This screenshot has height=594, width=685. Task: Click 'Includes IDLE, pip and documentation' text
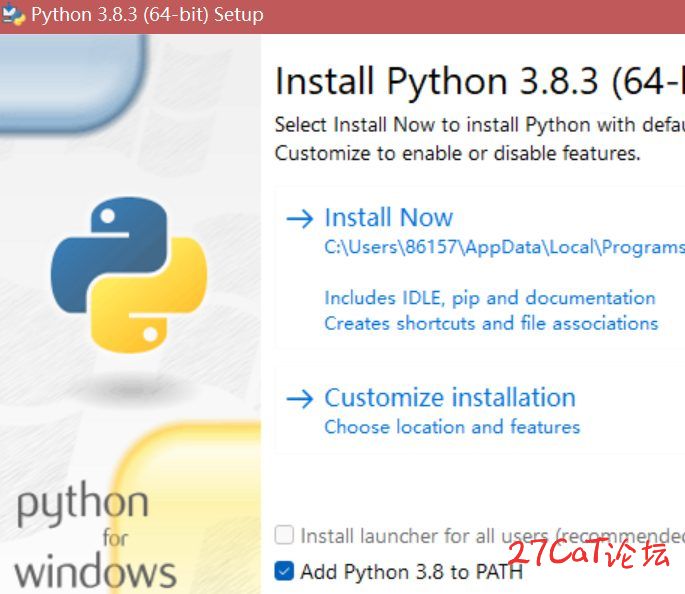coord(490,298)
